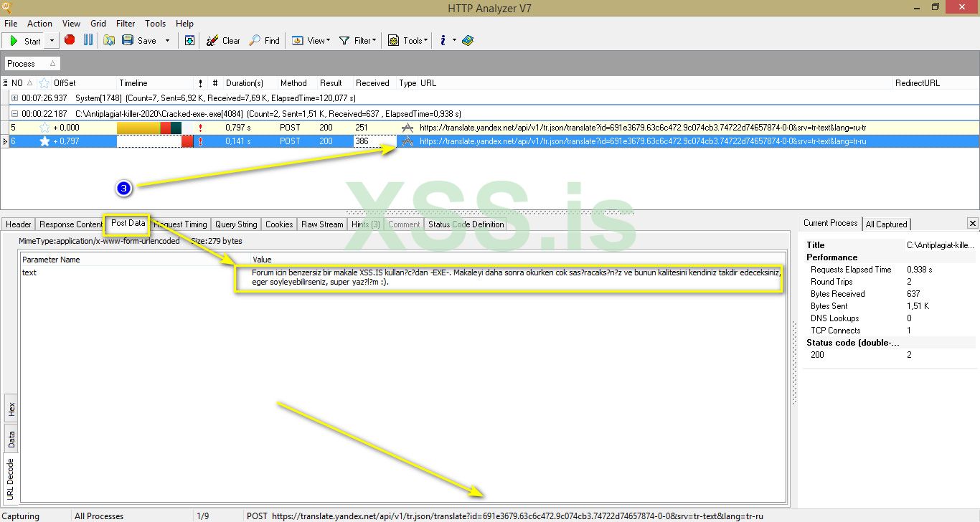Sort grid by the NO column header

click(22, 83)
